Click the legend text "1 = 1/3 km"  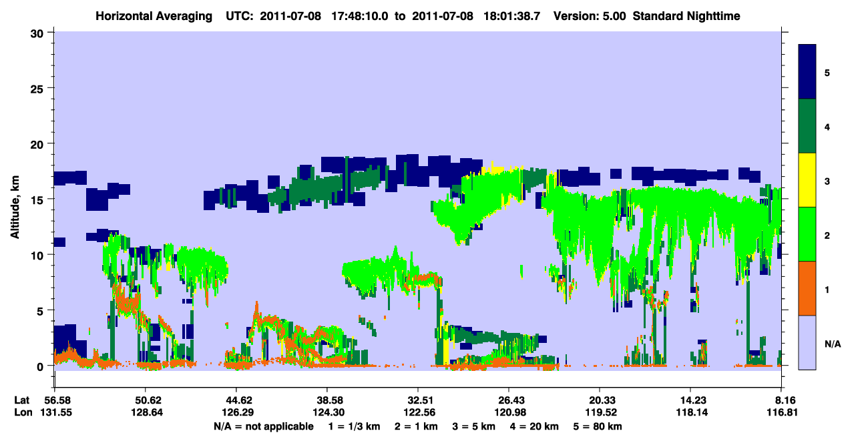tap(353, 426)
